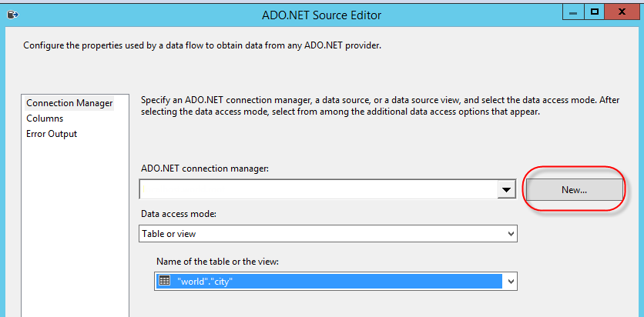
Task: Open the Data access mode arrow
Action: (x=510, y=233)
